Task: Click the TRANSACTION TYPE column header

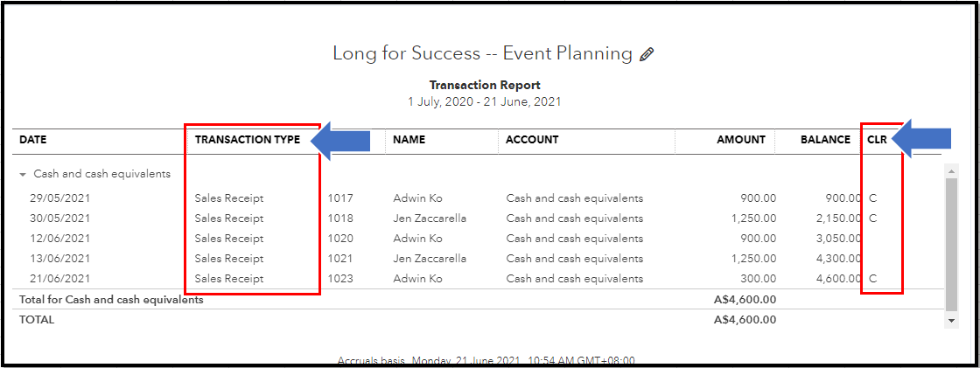Action: tap(248, 140)
